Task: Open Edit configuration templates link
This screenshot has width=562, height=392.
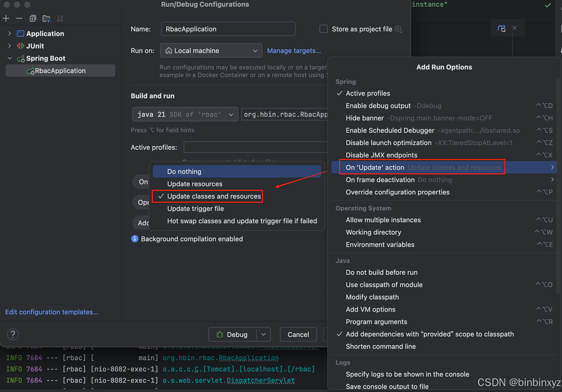Action: 51,312
